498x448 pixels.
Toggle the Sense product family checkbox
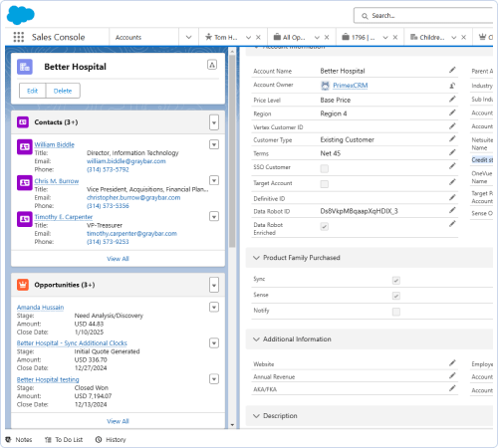[x=396, y=296]
